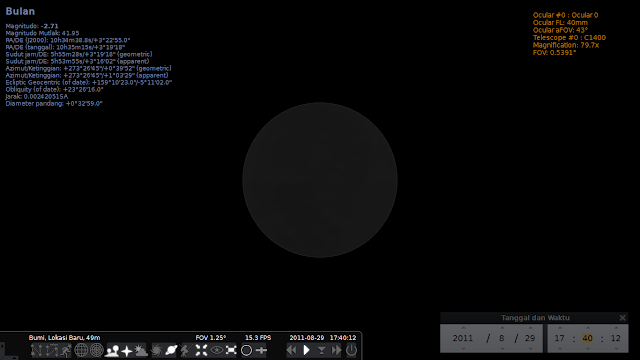Toggle the azimuthal grid icon

pyautogui.click(x=96, y=350)
